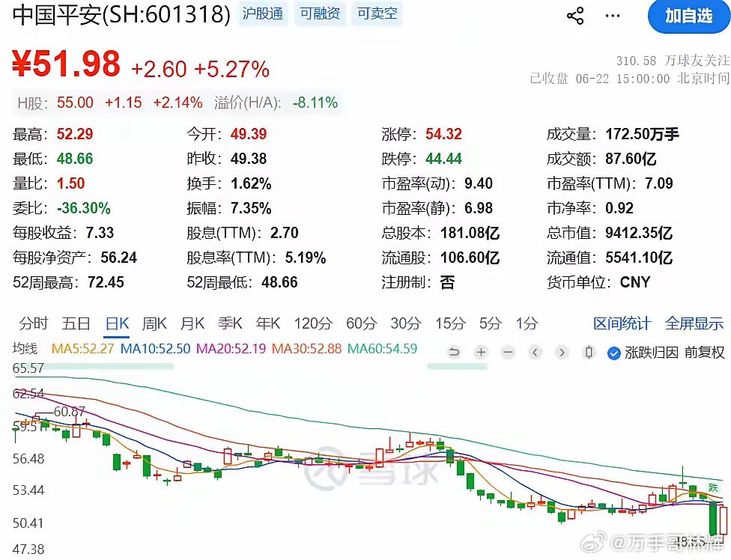
Task: Click the 均线 label
Action: 25,348
